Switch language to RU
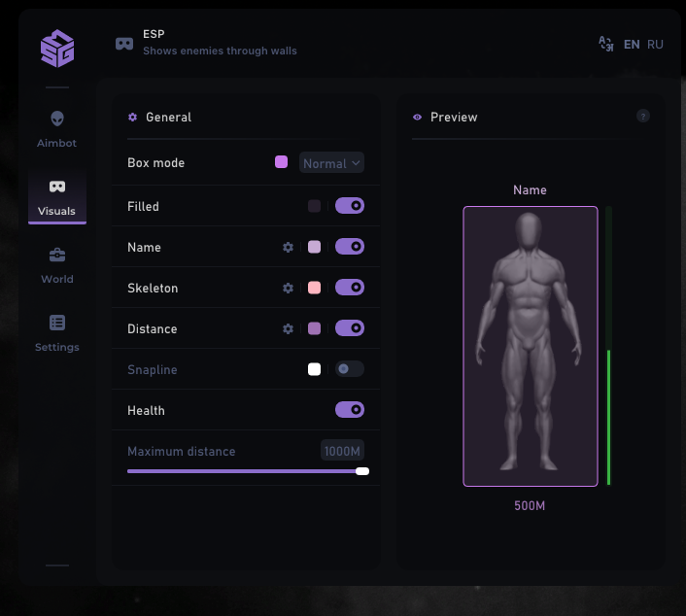This screenshot has height=616, width=686. coord(655,45)
